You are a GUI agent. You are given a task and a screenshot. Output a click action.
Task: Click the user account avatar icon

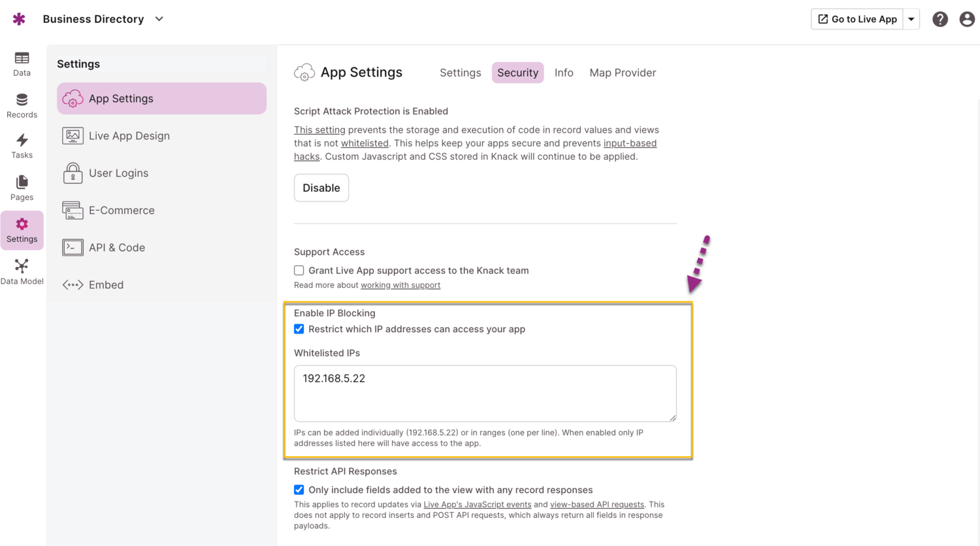click(x=967, y=19)
